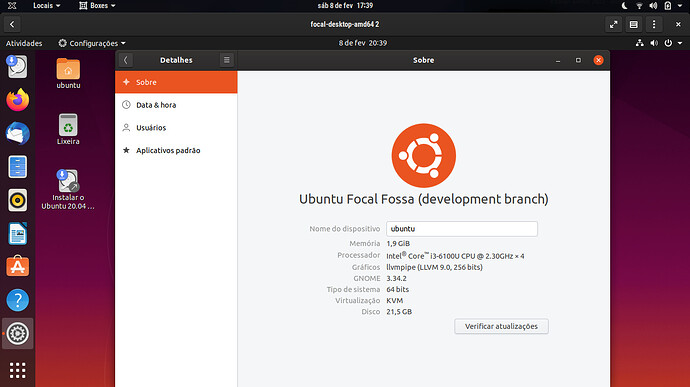Expand guest system menu arrow
Viewport: 690px width, 387px height.
pyautogui.click(x=680, y=43)
